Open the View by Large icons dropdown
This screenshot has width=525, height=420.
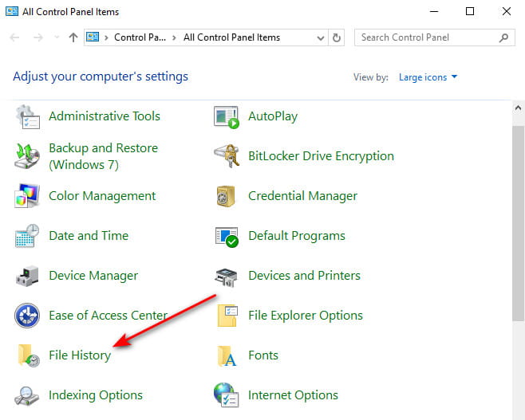coord(428,77)
